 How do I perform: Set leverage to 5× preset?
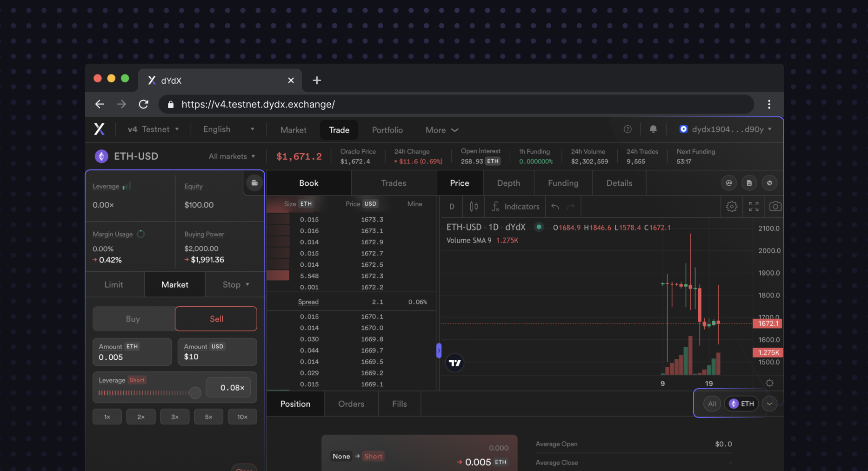pos(208,417)
